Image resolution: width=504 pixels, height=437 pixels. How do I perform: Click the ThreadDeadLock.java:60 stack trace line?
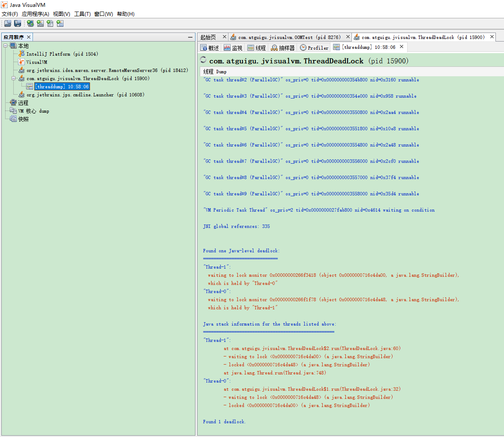(x=312, y=348)
